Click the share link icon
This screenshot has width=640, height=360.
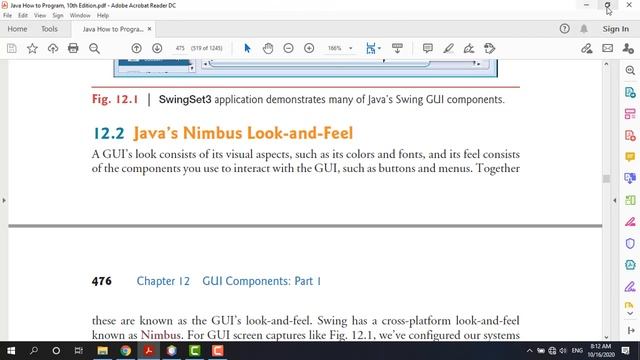pyautogui.click(x=587, y=48)
